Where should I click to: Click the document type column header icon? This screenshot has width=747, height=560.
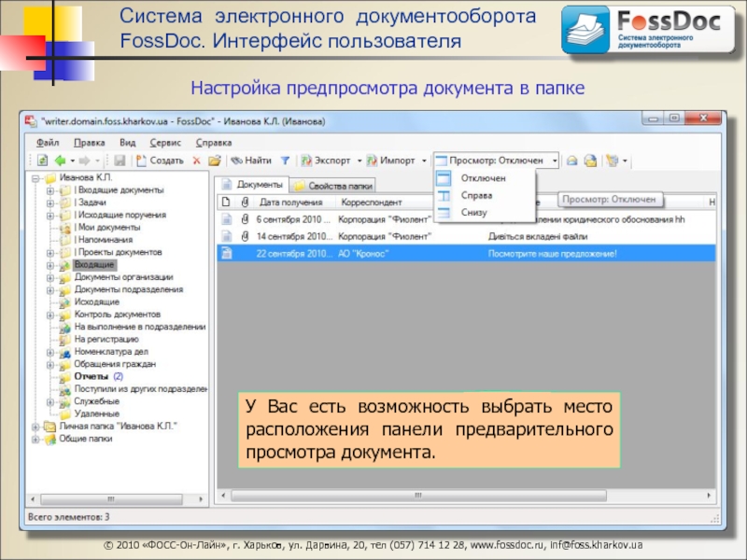226,202
